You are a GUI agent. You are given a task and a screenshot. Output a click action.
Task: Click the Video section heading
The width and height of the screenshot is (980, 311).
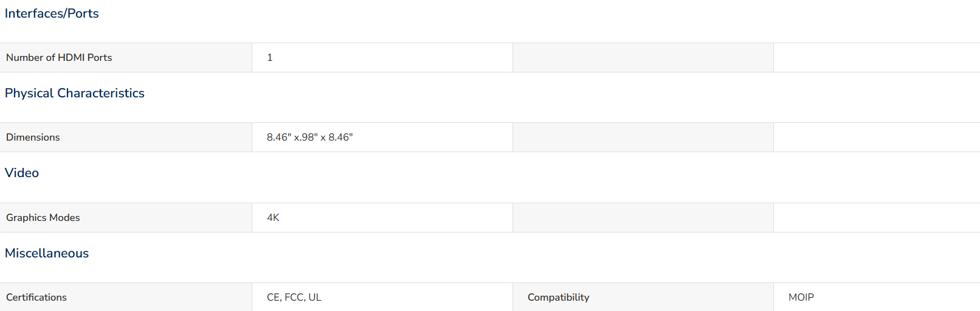22,173
